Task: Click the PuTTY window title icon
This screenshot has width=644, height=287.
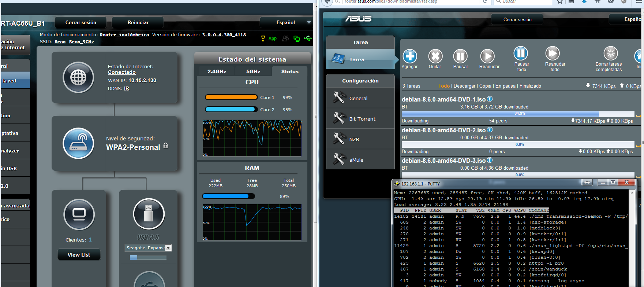Action: click(x=396, y=184)
